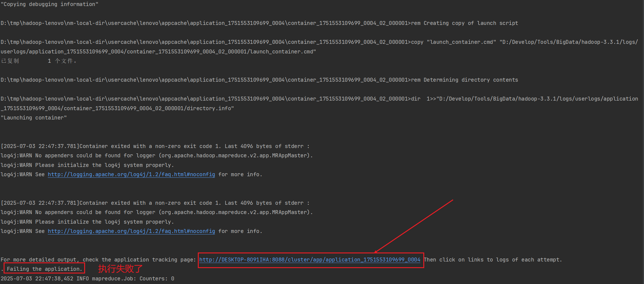The height and width of the screenshot is (284, 644).
Task: Click the "rem Determining directory contents" text
Action: pos(465,80)
